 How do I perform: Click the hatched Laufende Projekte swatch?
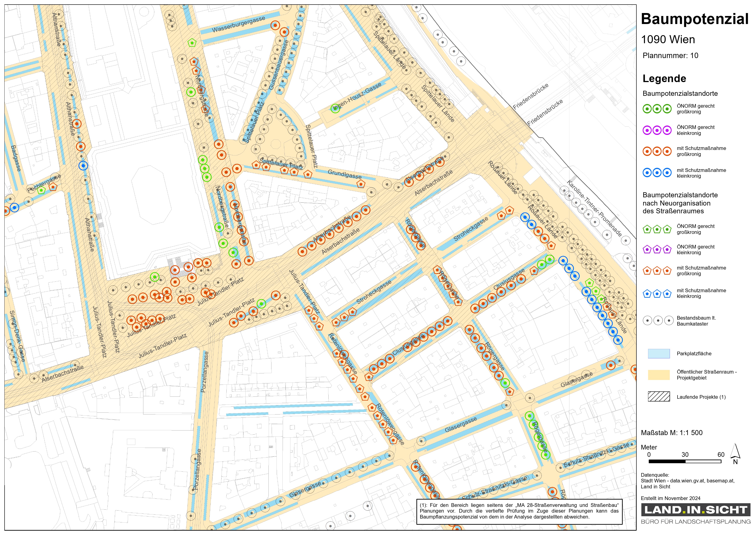coord(659,396)
